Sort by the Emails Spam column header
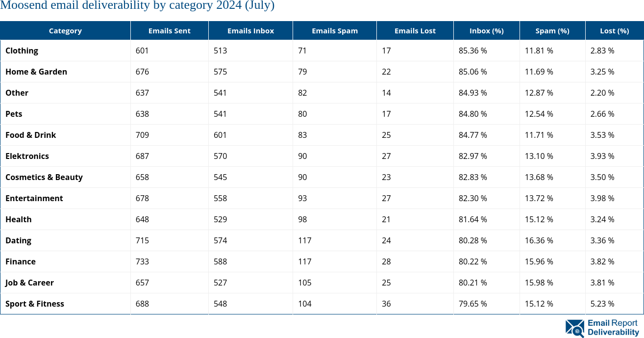 [335, 30]
